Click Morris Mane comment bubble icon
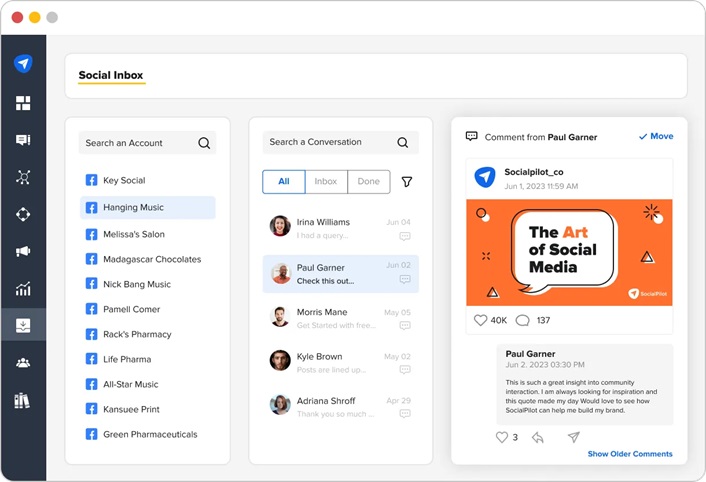Screen dimensions: 706x482 [405, 325]
